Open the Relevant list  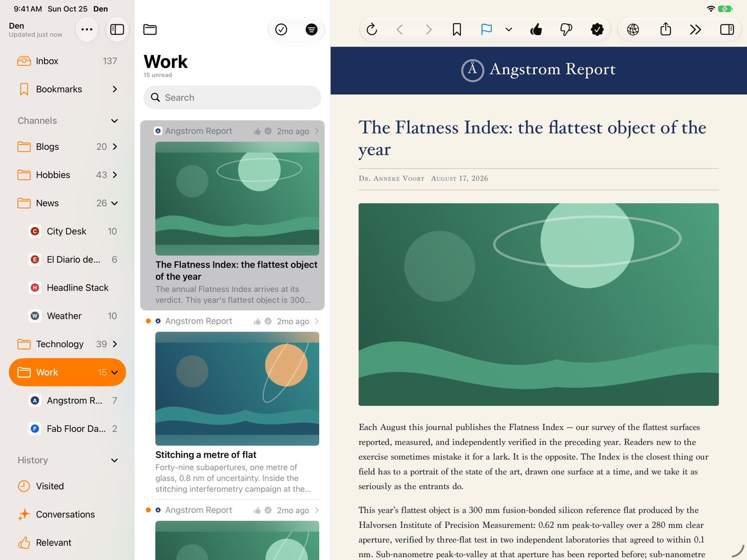point(67,543)
